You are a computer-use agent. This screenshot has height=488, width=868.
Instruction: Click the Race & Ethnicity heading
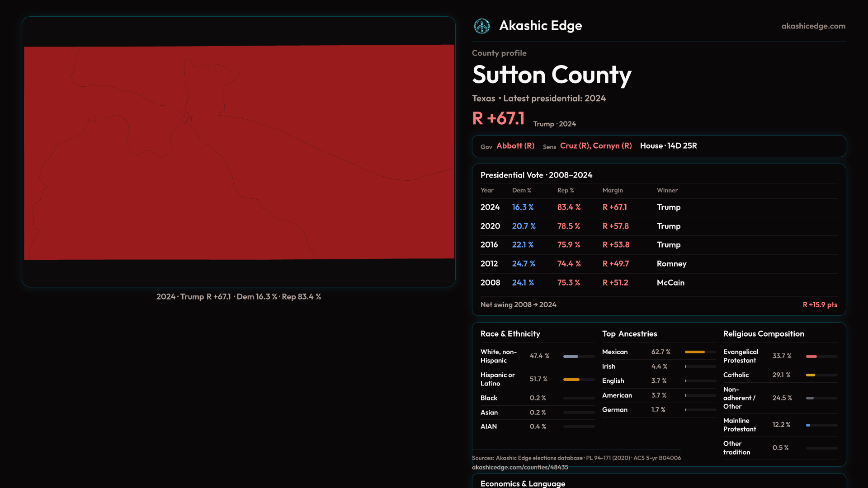tap(510, 334)
